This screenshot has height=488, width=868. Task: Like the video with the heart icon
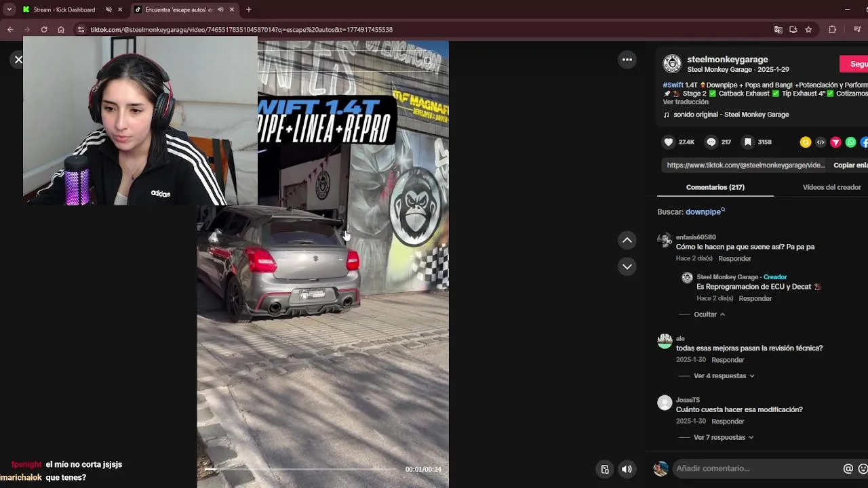click(669, 142)
